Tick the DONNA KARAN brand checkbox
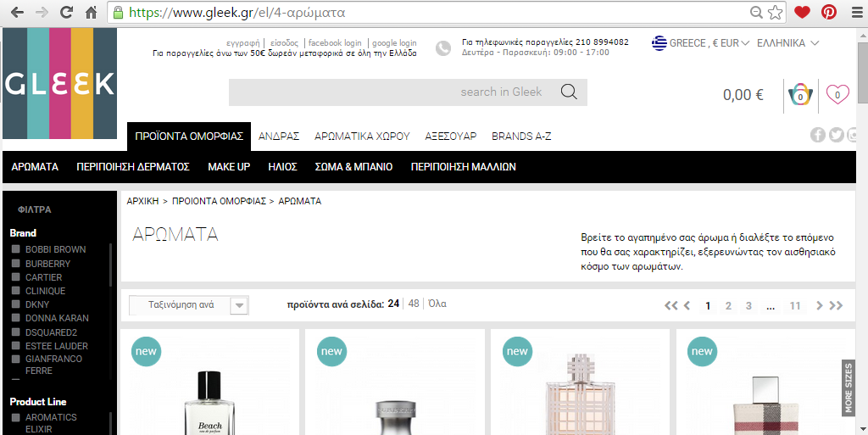The image size is (868, 435). click(x=15, y=318)
